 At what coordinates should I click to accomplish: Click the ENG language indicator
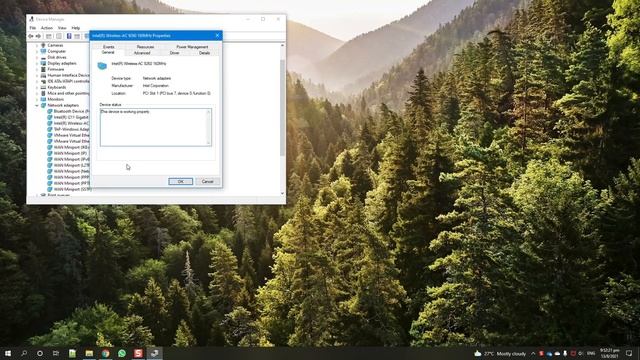pyautogui.click(x=591, y=353)
